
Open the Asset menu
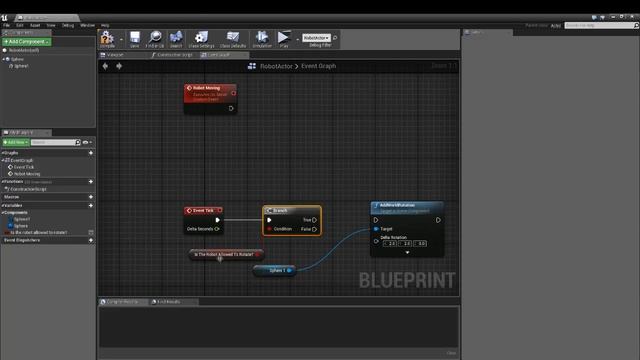pyautogui.click(x=35, y=25)
